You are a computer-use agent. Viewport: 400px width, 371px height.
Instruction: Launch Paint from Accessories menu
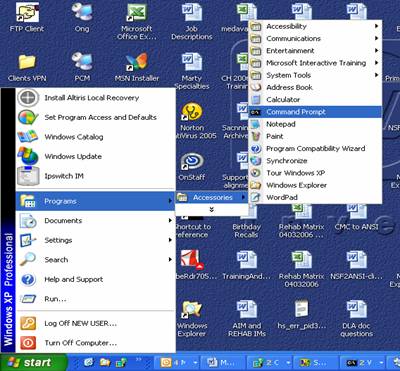tap(315, 136)
